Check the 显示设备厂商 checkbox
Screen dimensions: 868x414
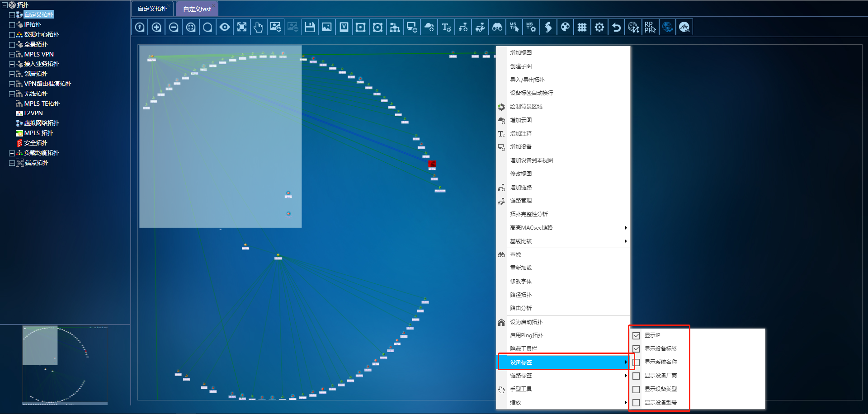point(636,376)
